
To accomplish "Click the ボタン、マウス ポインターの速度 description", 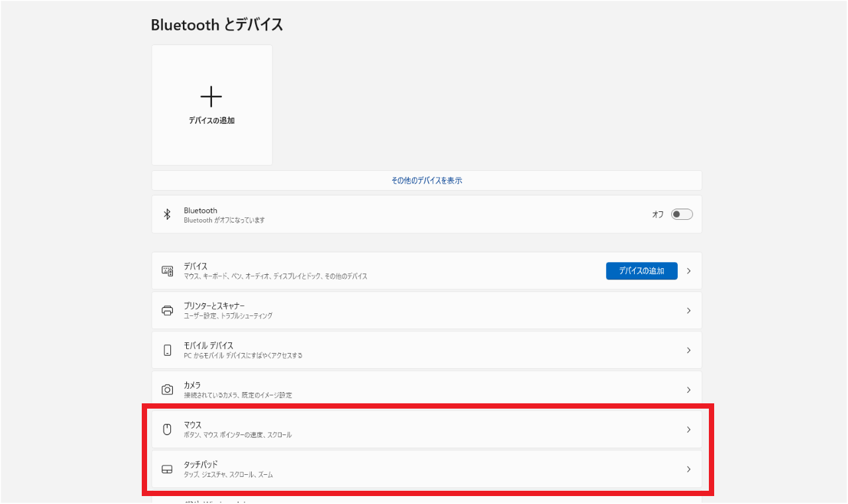I will [x=237, y=435].
